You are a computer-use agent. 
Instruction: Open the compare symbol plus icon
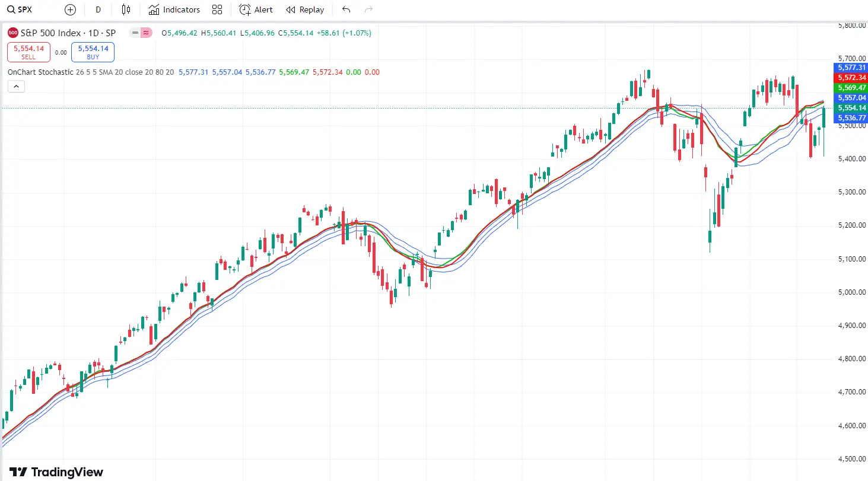click(x=70, y=9)
